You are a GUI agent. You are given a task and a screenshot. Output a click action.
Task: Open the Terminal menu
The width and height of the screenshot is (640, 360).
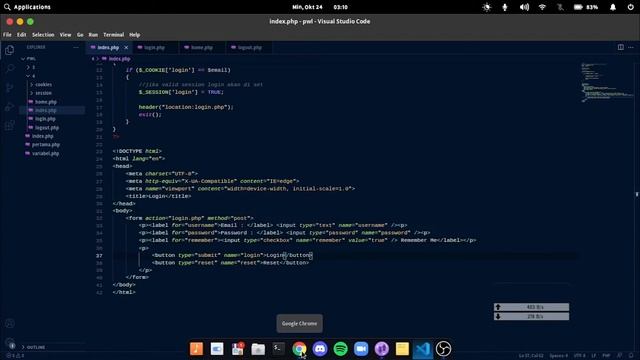pyautogui.click(x=113, y=35)
